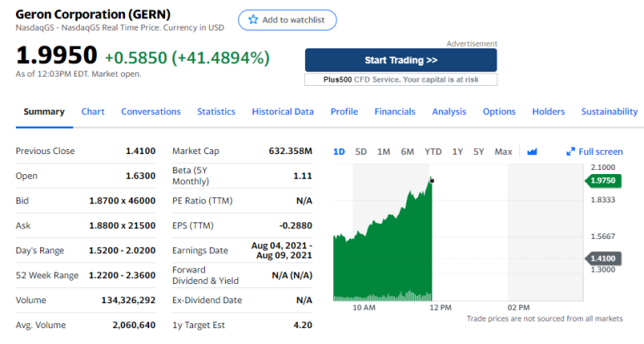View the Holders tab

point(548,112)
